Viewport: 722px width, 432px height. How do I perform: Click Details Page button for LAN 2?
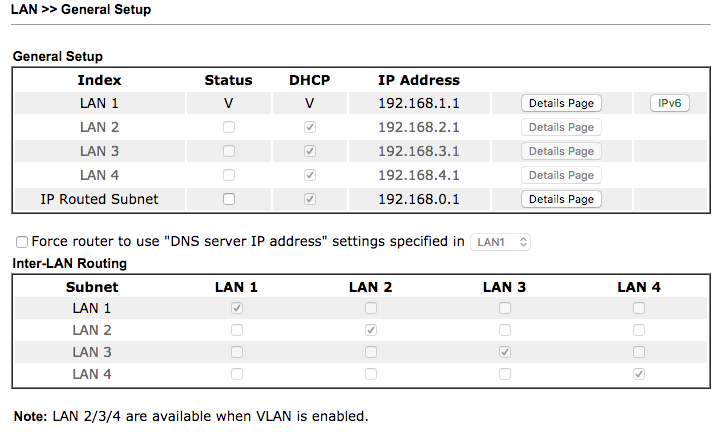point(561,127)
